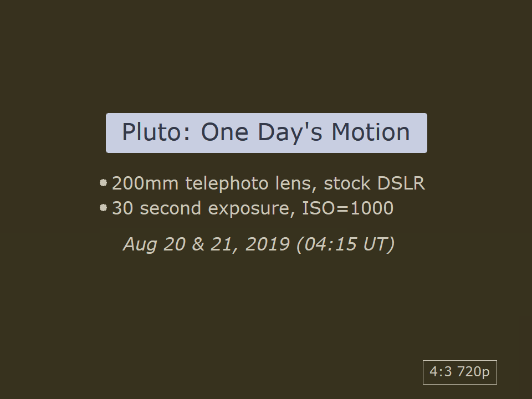The image size is (532, 399).
Task: Click the number 30 in second bullet
Action: coord(123,209)
